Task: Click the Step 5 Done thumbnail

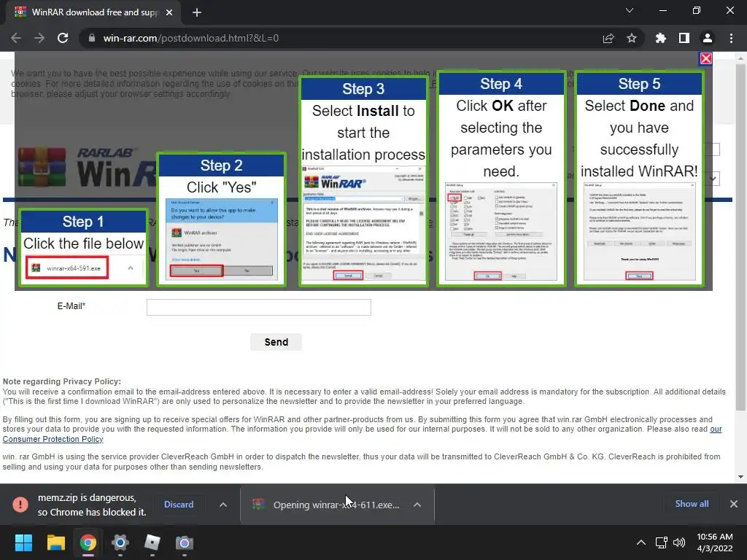Action: pyautogui.click(x=639, y=231)
